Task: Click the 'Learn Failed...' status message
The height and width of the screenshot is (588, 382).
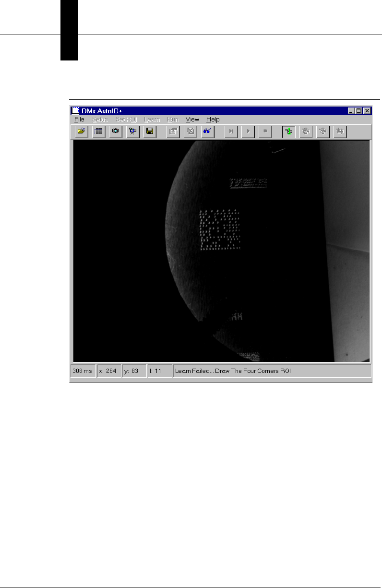Action: 272,371
